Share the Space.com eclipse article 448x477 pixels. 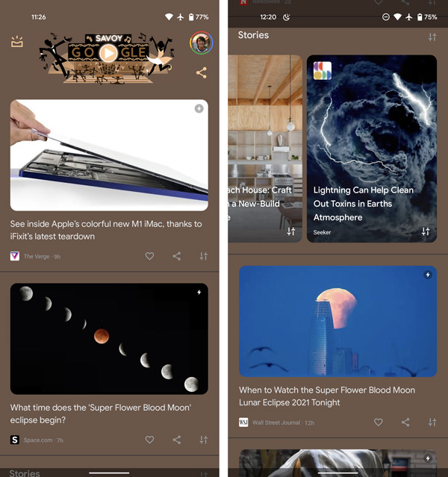coord(177,440)
